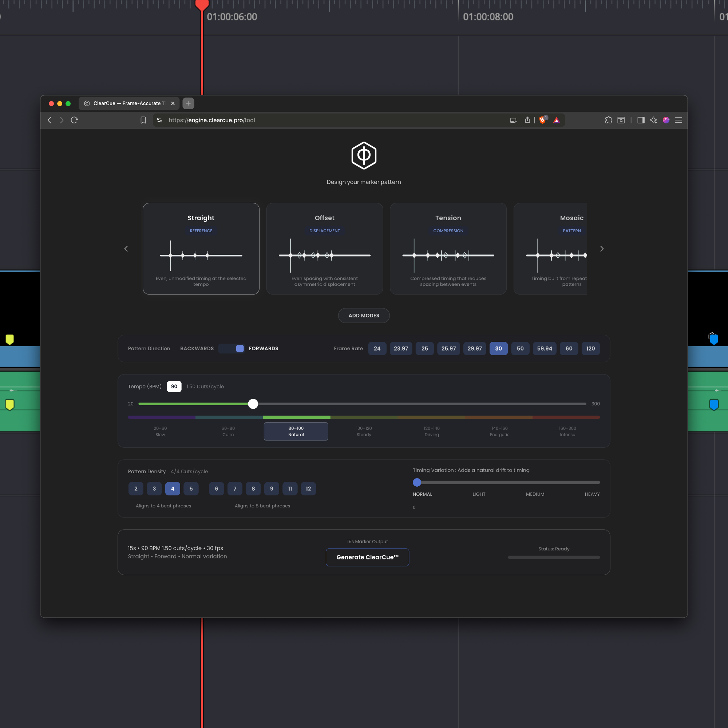This screenshot has height=728, width=728.
Task: Click the bookmark icon in address bar
Action: (143, 120)
